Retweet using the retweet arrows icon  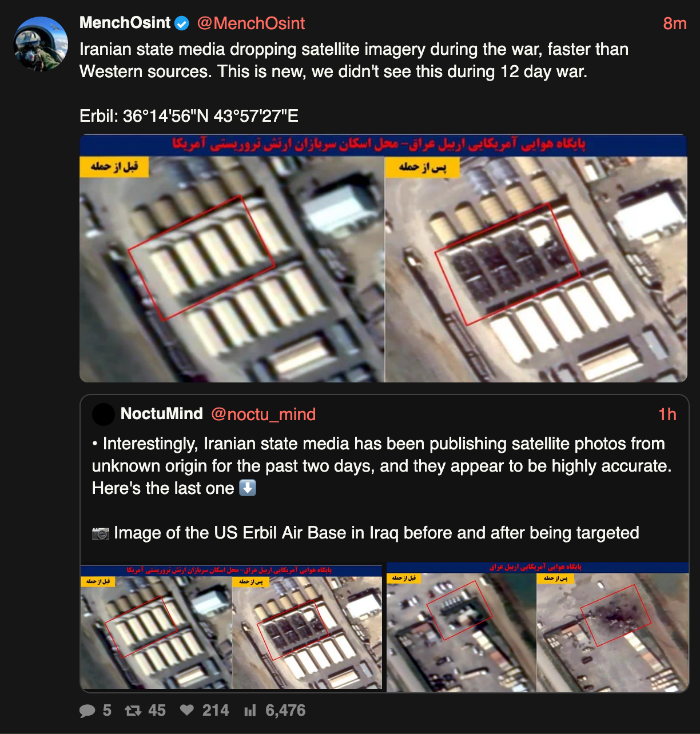pos(133,711)
